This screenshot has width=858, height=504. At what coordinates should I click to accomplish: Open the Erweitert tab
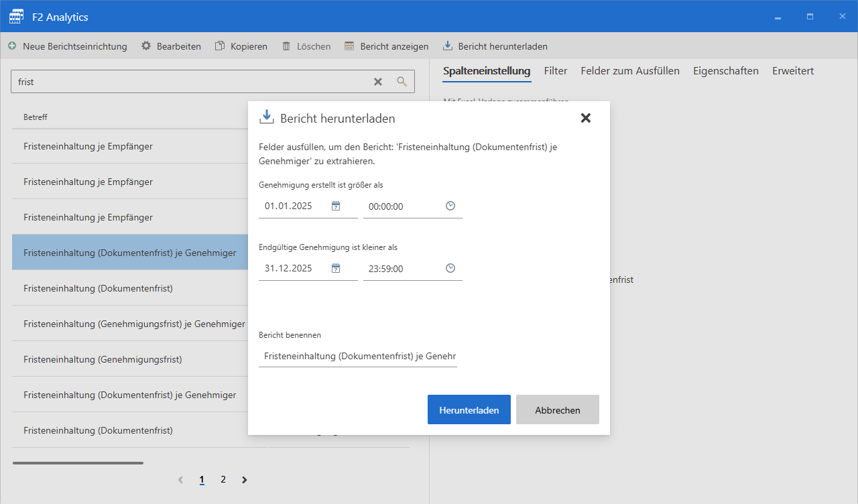click(x=793, y=71)
